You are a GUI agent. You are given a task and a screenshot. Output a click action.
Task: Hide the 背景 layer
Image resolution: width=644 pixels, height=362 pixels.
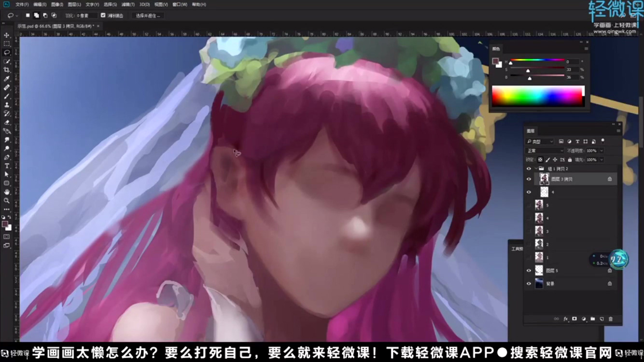[529, 284]
